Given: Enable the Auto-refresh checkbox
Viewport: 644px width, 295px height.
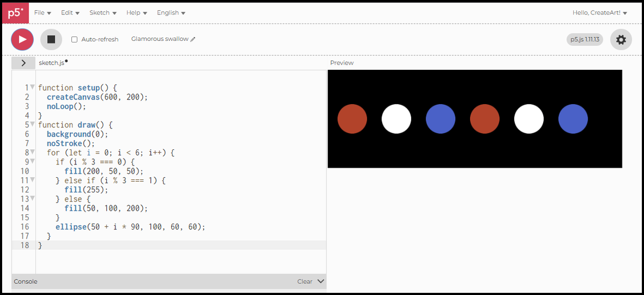Looking at the screenshot, I should pos(75,39).
